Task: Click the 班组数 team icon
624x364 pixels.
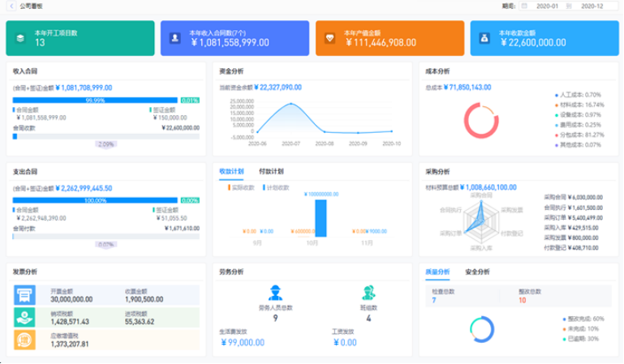Action: point(368,293)
